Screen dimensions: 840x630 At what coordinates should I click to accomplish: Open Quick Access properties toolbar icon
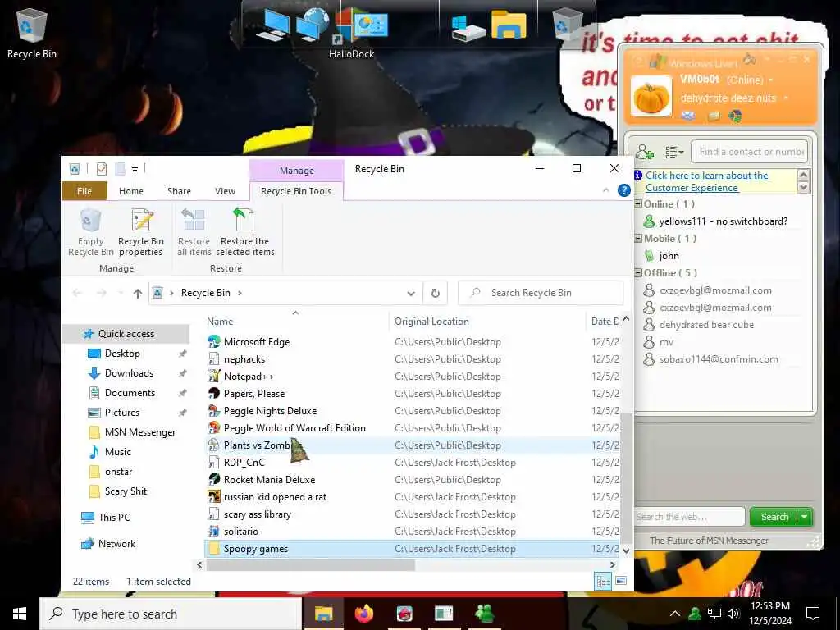[101, 169]
